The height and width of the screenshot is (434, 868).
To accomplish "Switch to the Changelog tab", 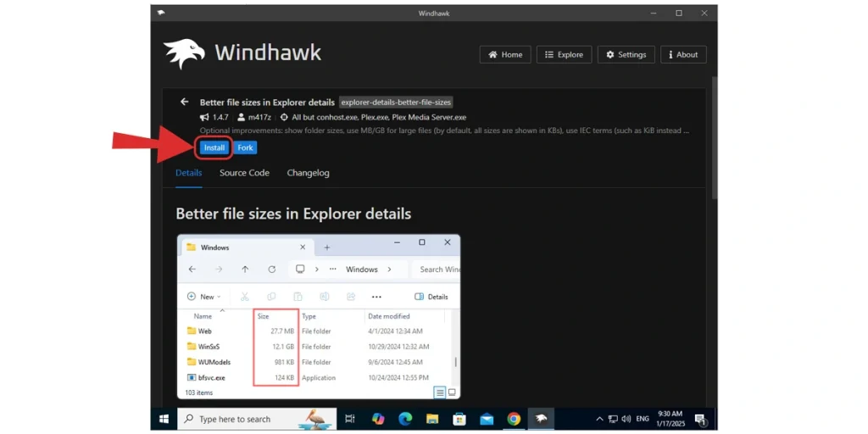I will [308, 173].
